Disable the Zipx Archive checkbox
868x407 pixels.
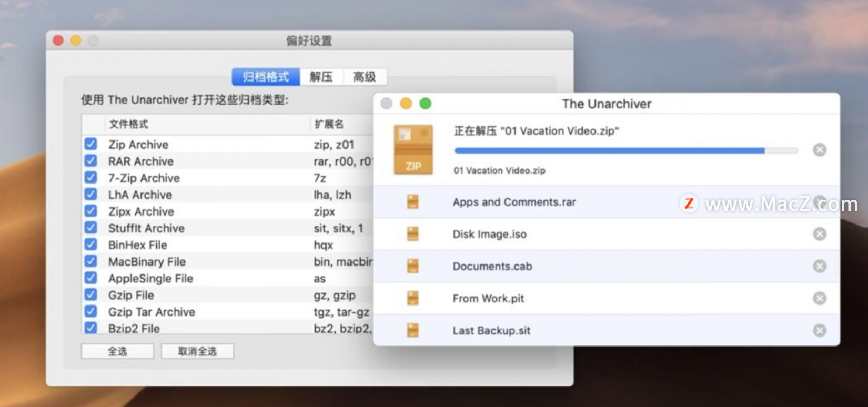(x=91, y=211)
